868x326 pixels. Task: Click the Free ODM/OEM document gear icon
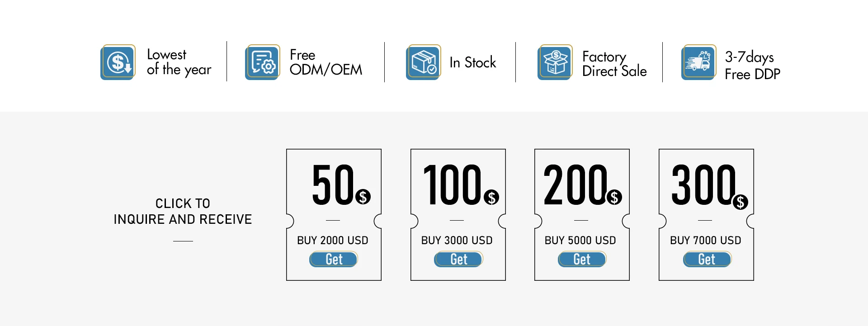point(262,62)
